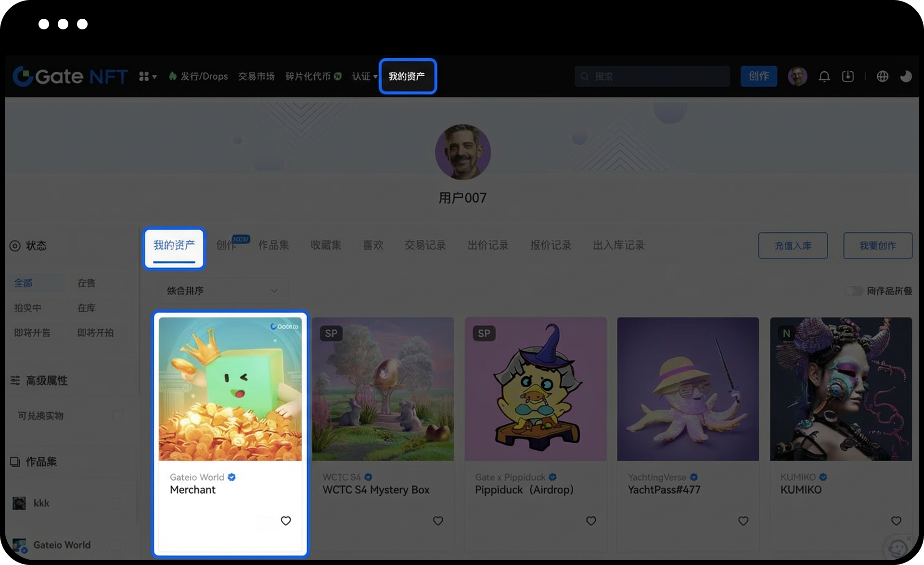The height and width of the screenshot is (565, 924).
Task: Like the YachtPass#477 heart icon
Action: (x=743, y=521)
